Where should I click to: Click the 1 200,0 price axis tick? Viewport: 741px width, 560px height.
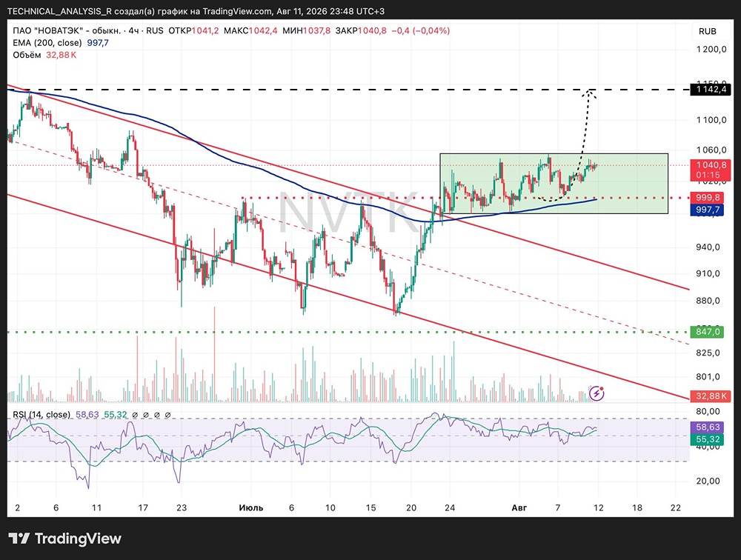[x=711, y=49]
